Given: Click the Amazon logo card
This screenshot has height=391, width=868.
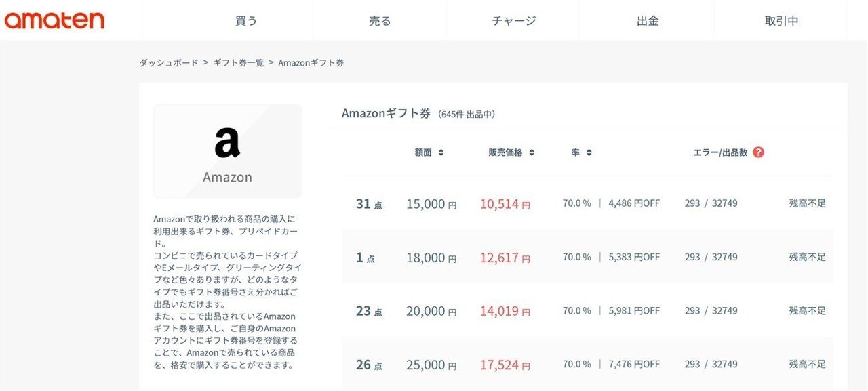Looking at the screenshot, I should pos(227,150).
